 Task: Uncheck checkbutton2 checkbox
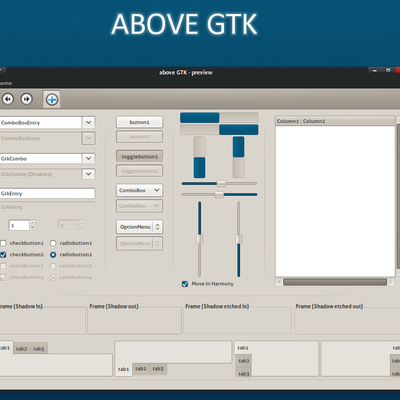[3, 255]
